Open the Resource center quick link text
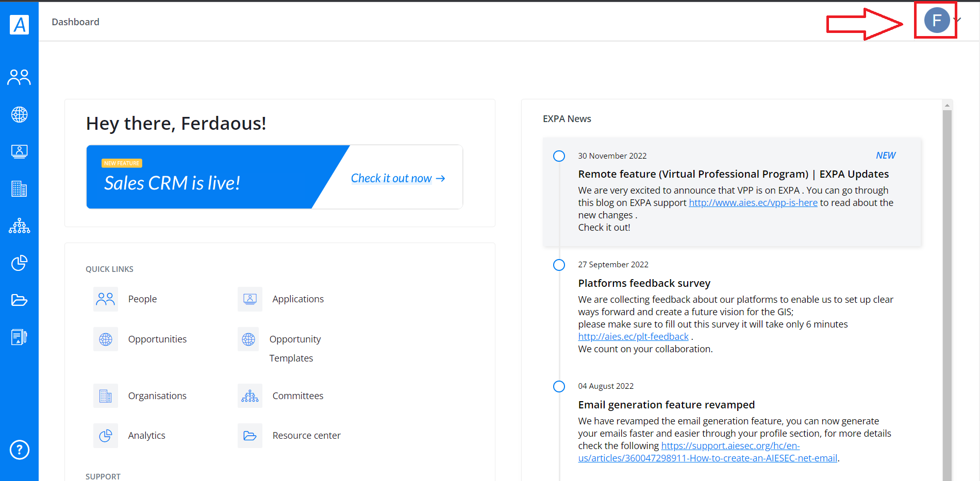This screenshot has width=980, height=481. coord(306,436)
